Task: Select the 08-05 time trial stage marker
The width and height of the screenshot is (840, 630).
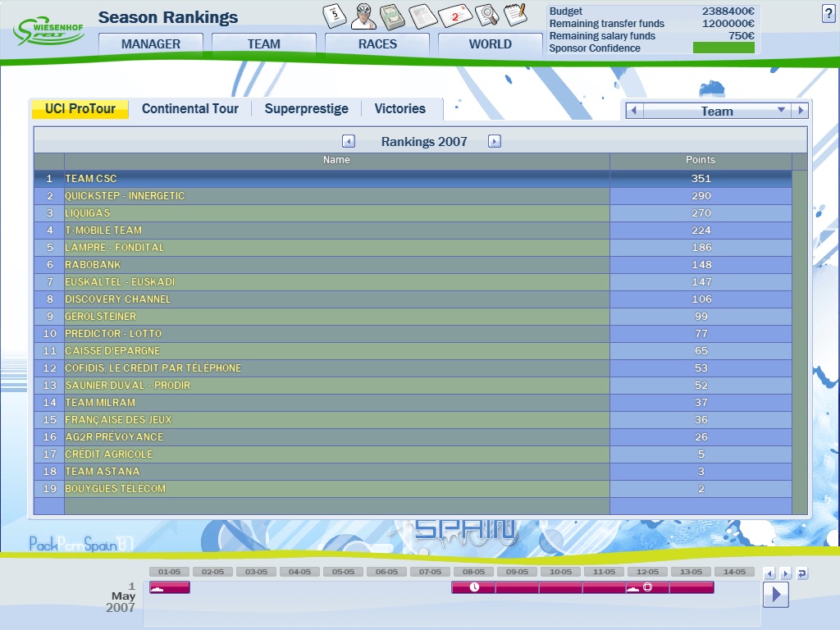Action: [x=473, y=587]
